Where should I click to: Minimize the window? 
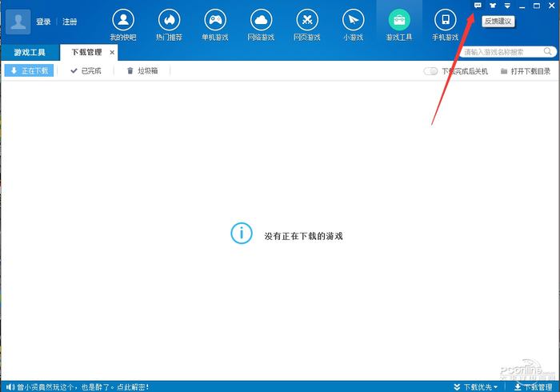click(x=522, y=6)
